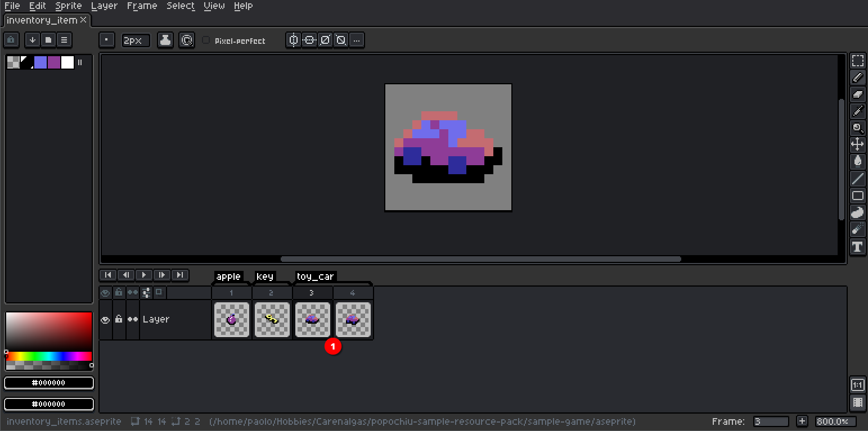Open the Sprite menu
This screenshot has width=868, height=431.
pyautogui.click(x=68, y=6)
